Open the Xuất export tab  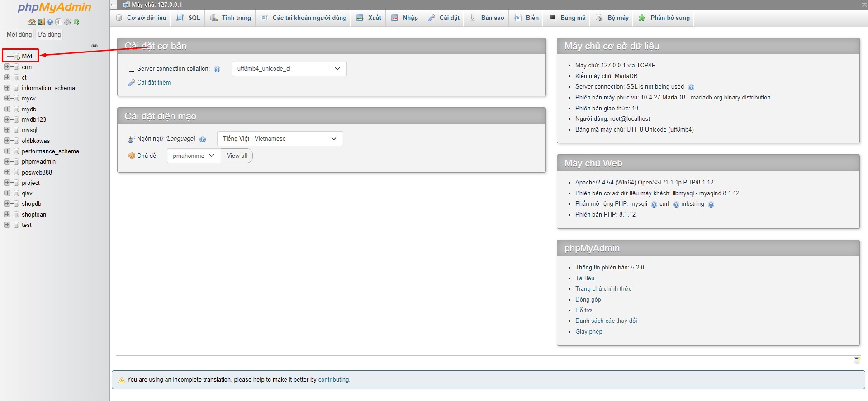[369, 18]
